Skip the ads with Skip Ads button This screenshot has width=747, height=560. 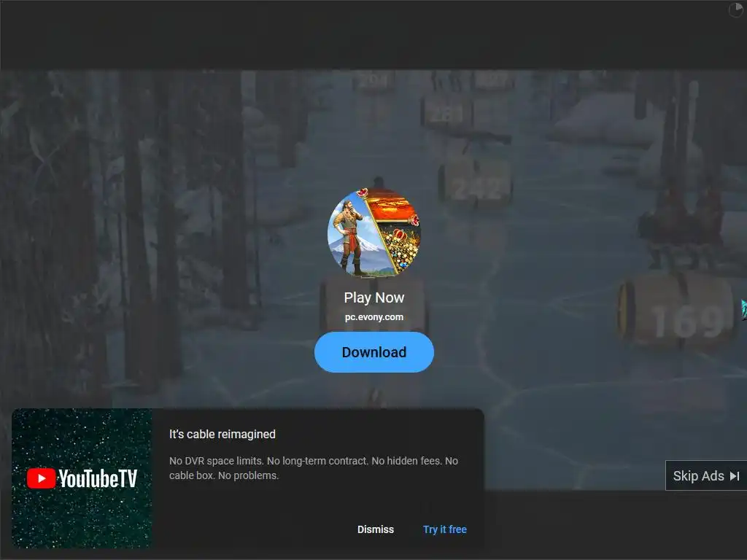(x=706, y=475)
